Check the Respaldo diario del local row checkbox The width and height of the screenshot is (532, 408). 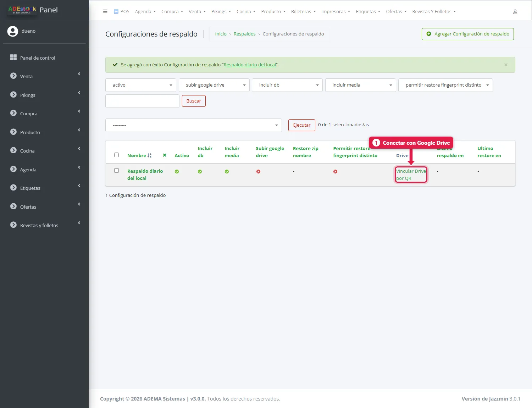[116, 171]
